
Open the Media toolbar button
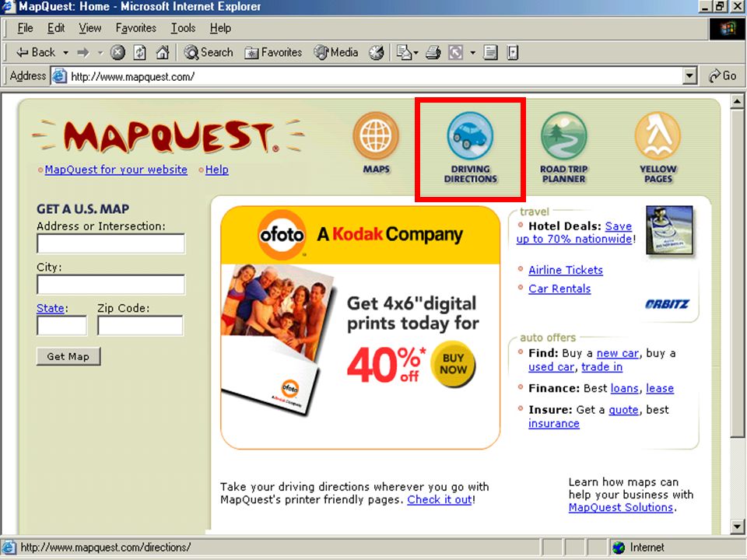pos(336,52)
